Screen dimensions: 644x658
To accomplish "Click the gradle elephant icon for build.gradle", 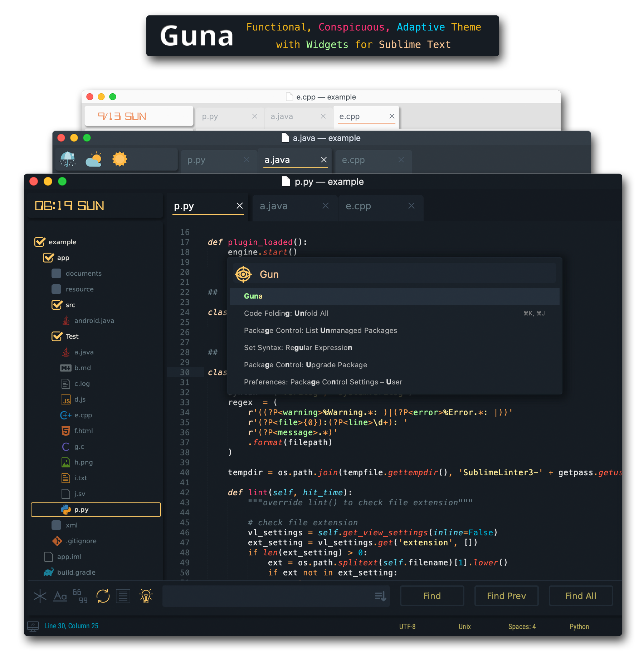I will tap(49, 572).
